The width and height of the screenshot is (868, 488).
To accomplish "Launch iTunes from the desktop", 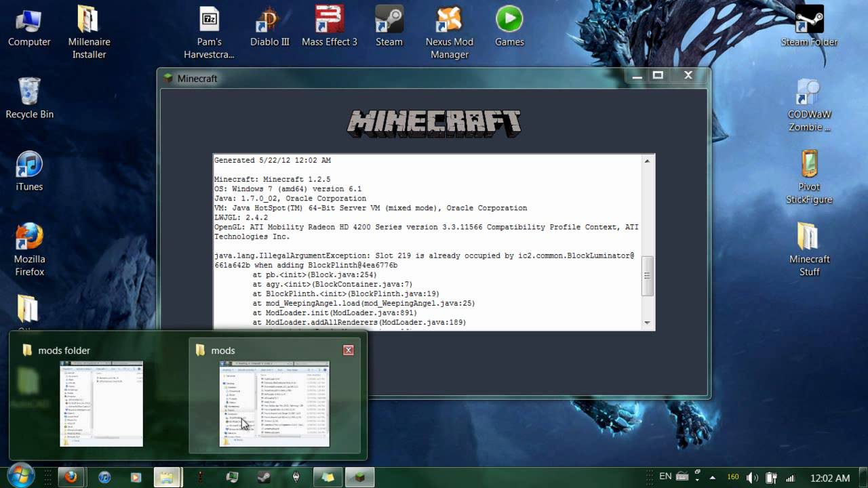I will click(29, 171).
